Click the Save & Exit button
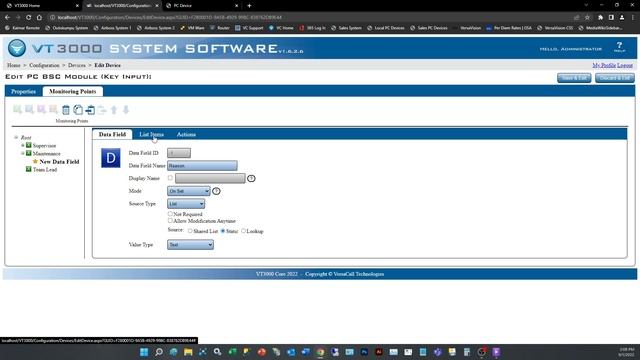Viewport: 640px width, 360px height. coord(574,78)
